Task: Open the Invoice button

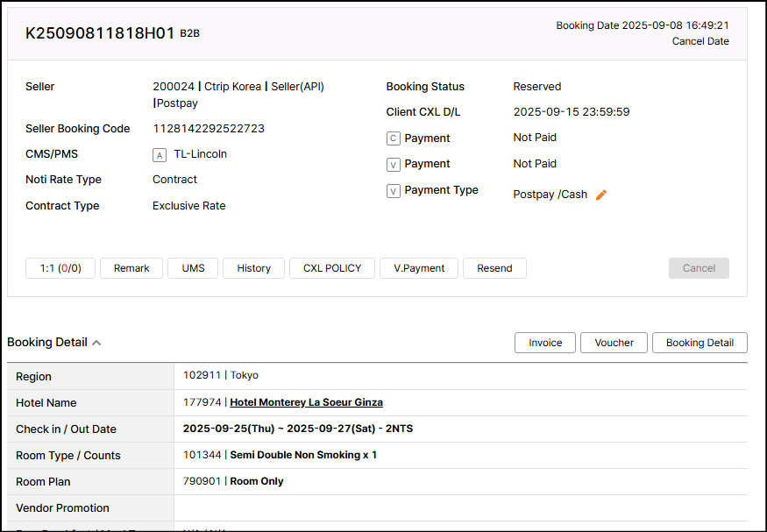Action: point(545,343)
